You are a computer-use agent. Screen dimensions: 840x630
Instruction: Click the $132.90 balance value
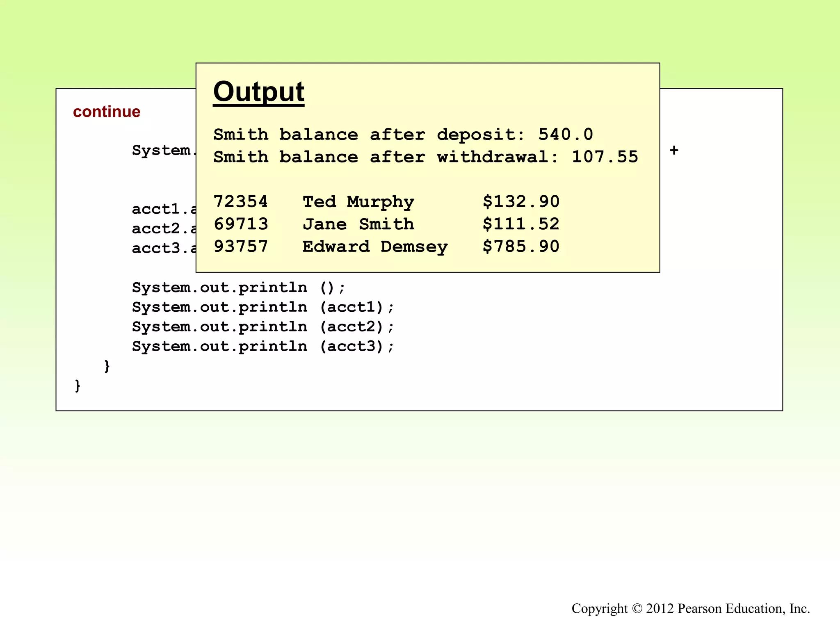click(521, 202)
